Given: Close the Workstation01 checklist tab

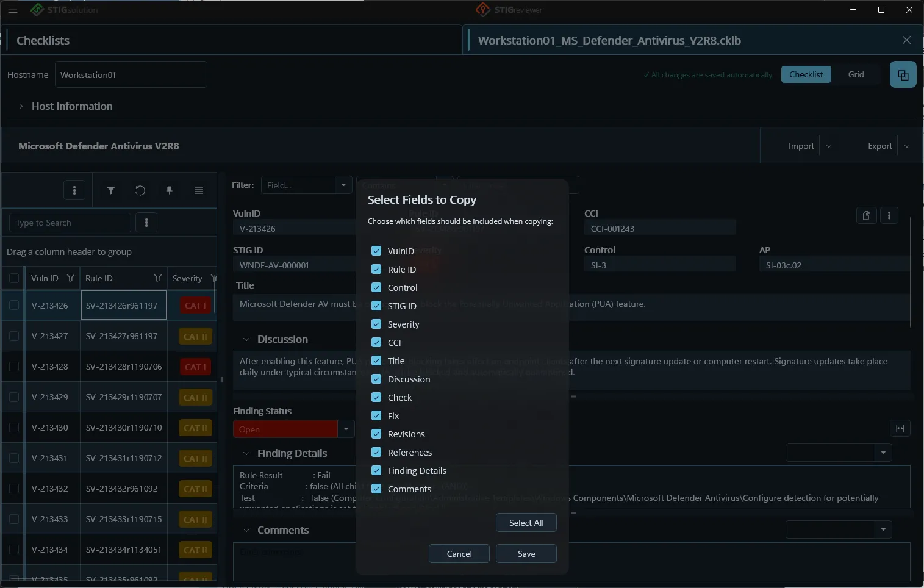Looking at the screenshot, I should point(906,40).
